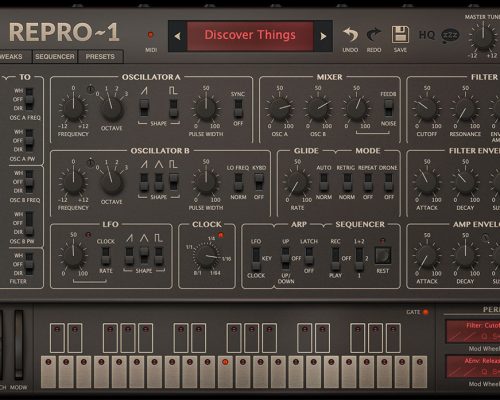The image size is (500, 400).
Task: Click the Redo arrow icon
Action: coord(374,35)
